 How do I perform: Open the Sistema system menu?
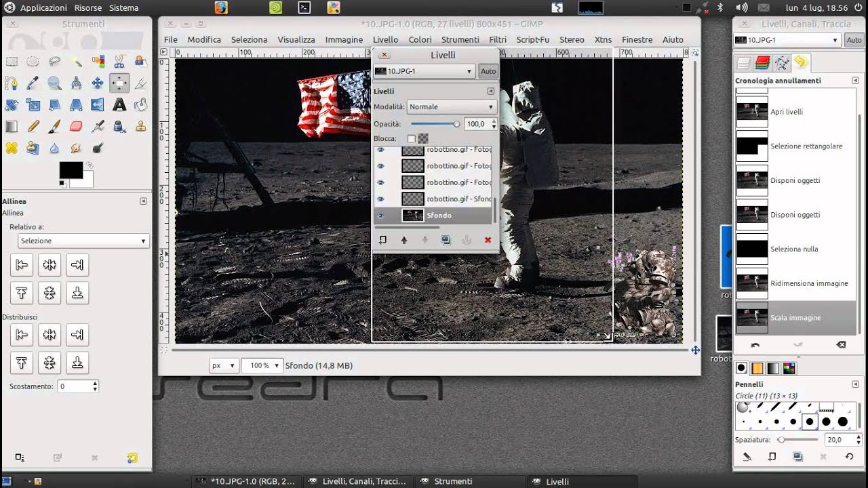123,8
